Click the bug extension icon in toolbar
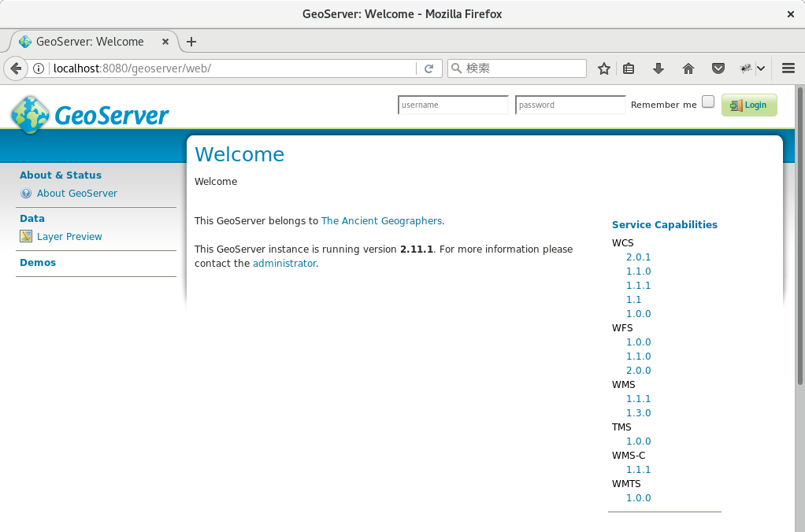 pos(746,68)
